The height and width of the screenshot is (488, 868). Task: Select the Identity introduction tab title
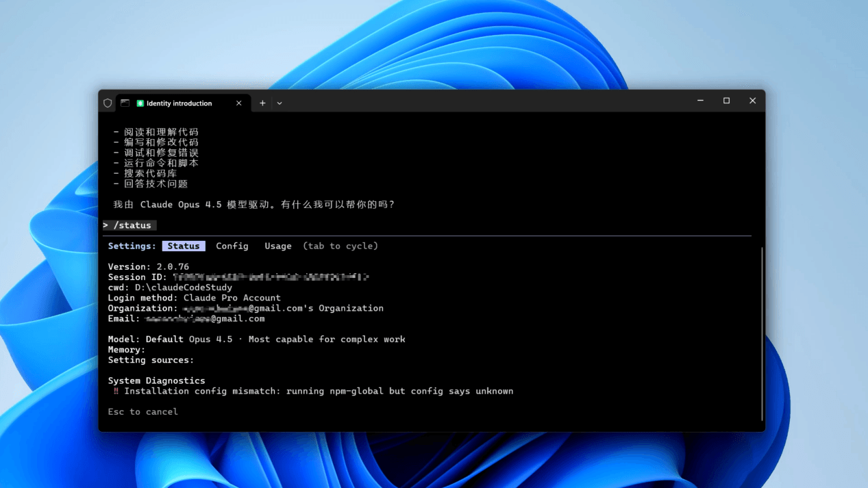(x=179, y=103)
